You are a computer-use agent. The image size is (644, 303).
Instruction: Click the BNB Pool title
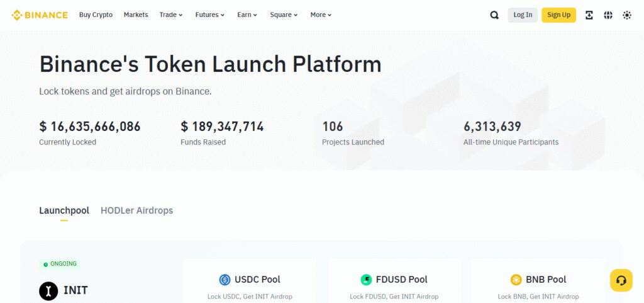[x=546, y=280]
